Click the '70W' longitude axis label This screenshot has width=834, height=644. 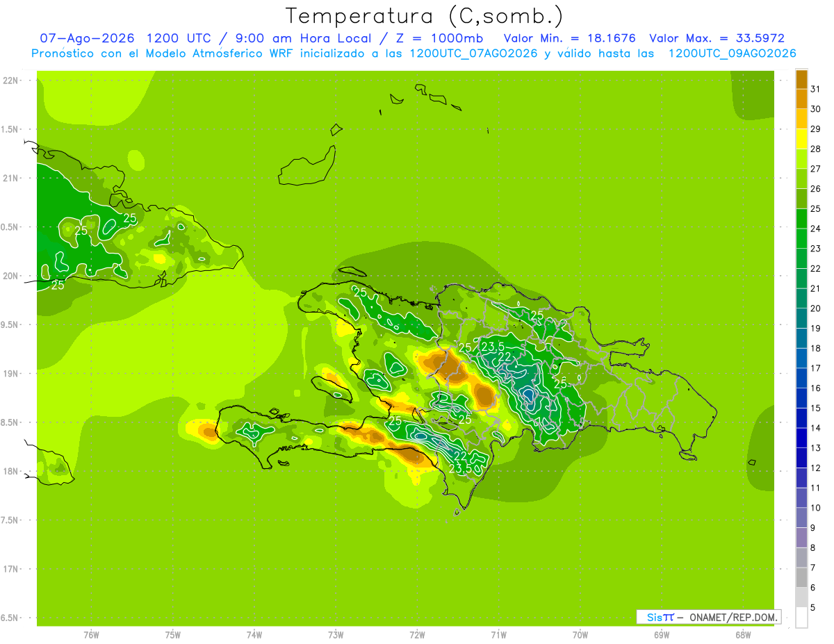[580, 635]
